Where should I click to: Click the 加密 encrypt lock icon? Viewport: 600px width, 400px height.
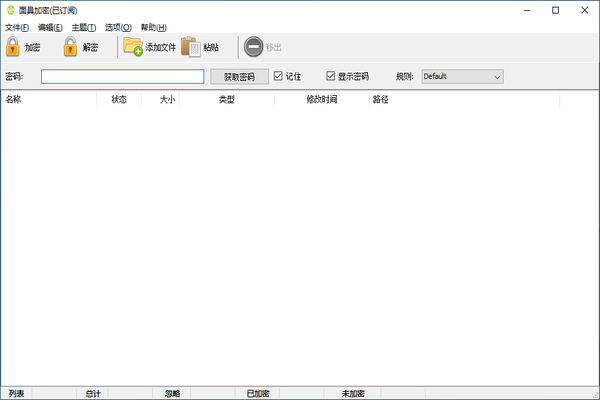[x=13, y=47]
